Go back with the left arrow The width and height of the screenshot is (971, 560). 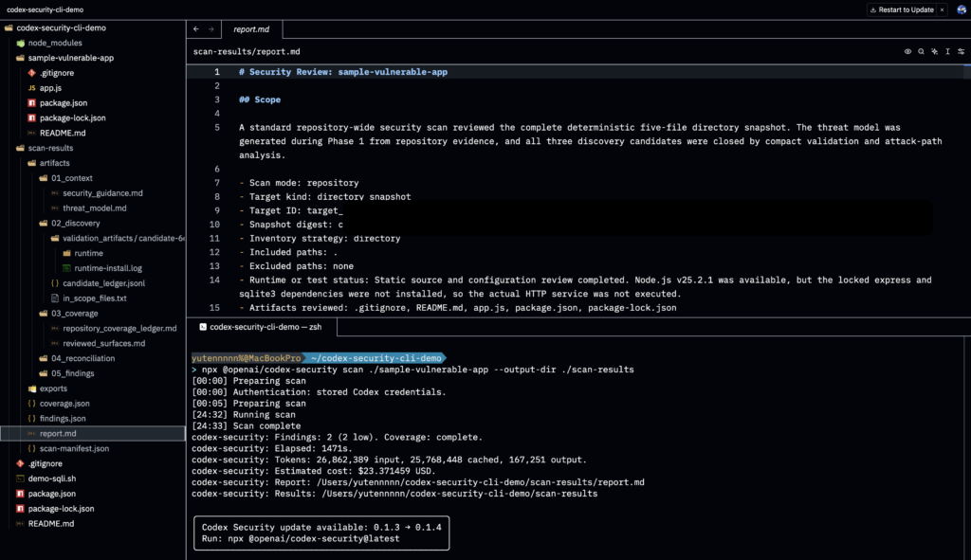pyautogui.click(x=196, y=29)
